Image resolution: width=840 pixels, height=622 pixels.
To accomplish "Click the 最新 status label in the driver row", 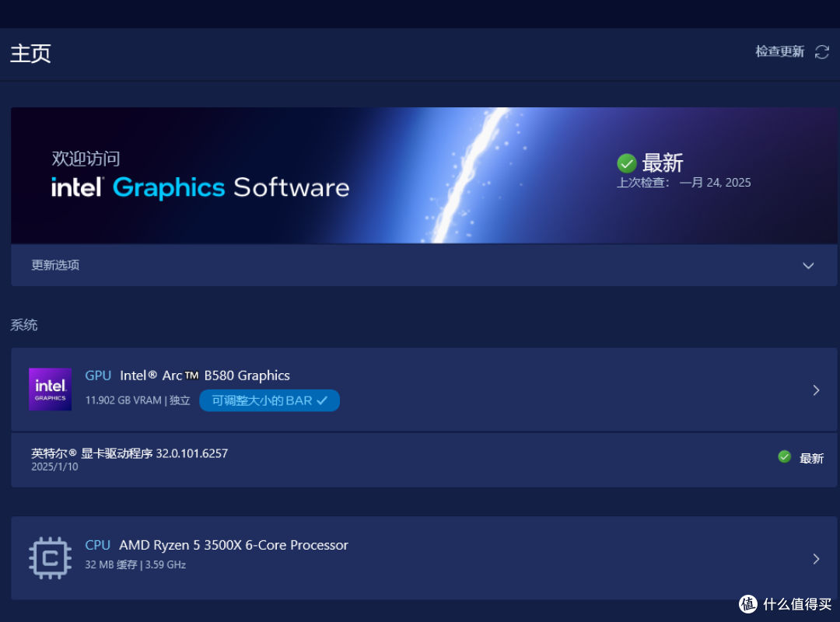I will click(811, 459).
